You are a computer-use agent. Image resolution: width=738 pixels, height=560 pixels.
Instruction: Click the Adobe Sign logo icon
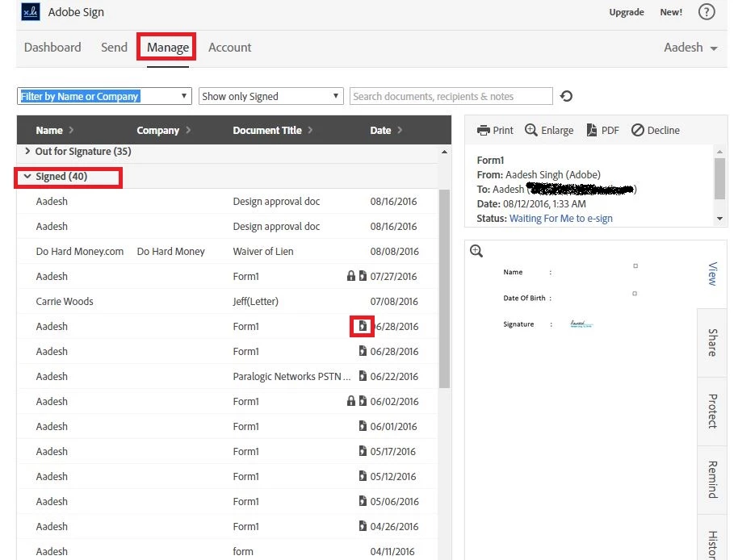tap(31, 12)
